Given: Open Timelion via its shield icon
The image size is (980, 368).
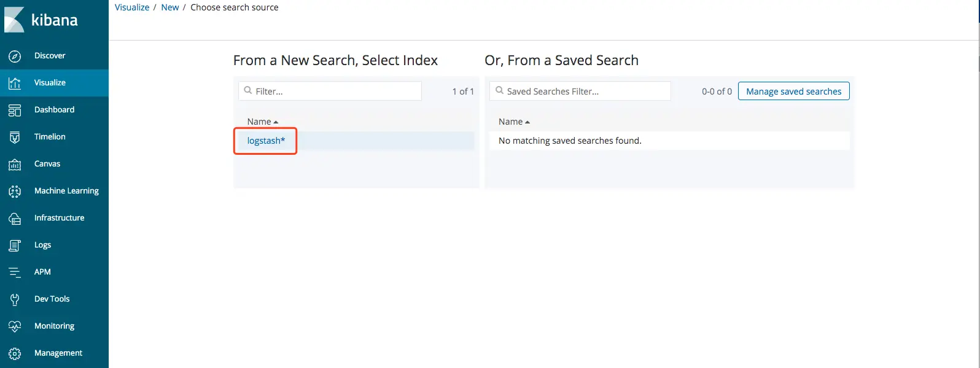Looking at the screenshot, I should [x=15, y=137].
